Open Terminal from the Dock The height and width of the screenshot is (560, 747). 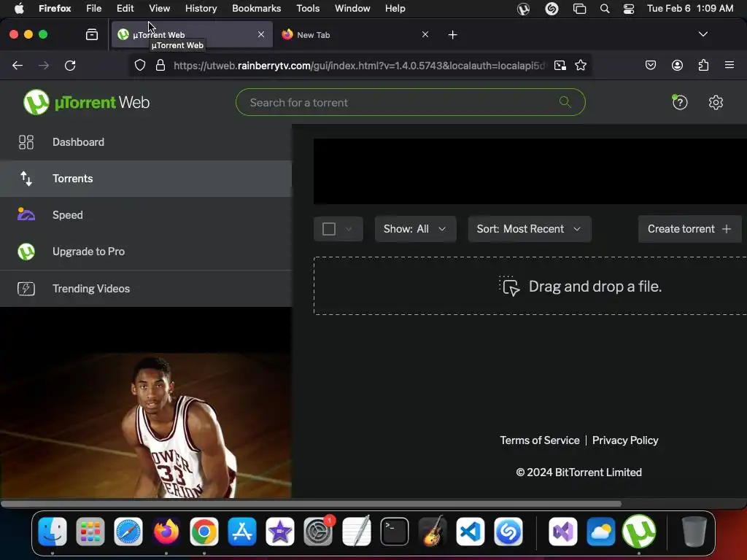[x=395, y=532]
